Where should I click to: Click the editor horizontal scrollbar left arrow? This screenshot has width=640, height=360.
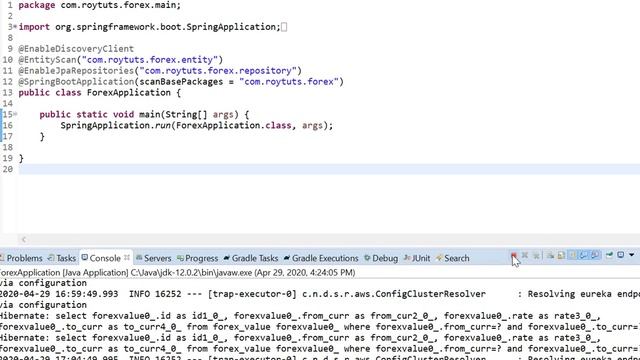24,240
